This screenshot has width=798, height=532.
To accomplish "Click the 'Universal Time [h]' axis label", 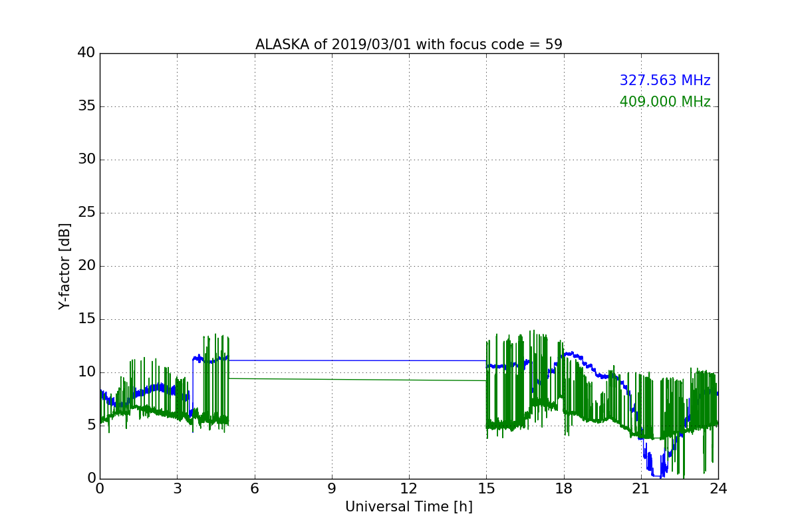I will coord(409,507).
